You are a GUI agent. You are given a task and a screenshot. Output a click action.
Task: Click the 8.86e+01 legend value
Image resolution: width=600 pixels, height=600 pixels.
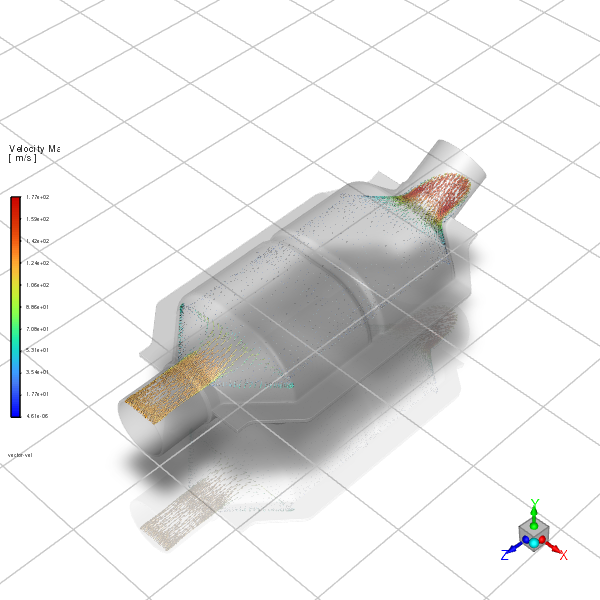pos(38,307)
